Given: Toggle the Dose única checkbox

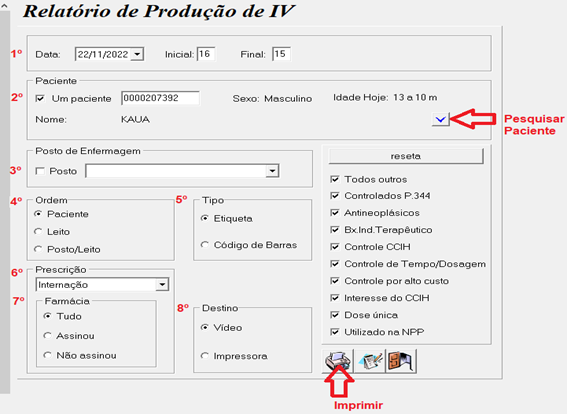Looking at the screenshot, I should click(x=335, y=315).
